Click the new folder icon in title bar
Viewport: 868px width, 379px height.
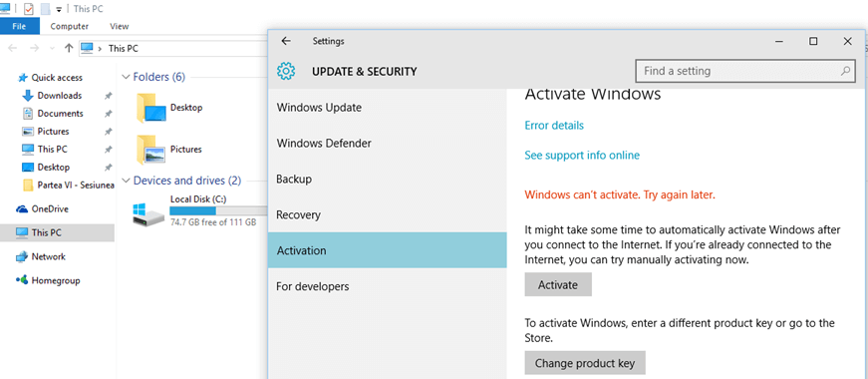tap(46, 9)
